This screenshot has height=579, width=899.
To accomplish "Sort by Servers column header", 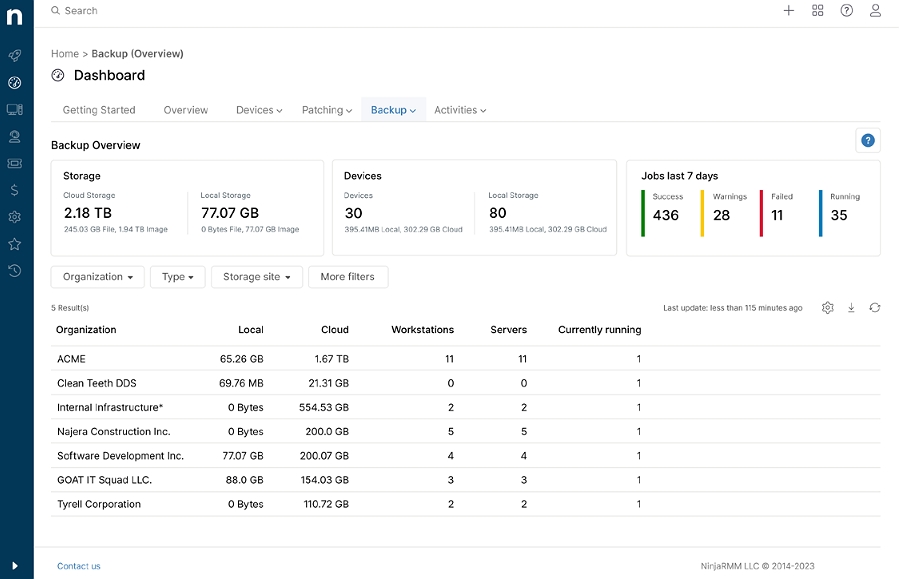I will tap(509, 330).
